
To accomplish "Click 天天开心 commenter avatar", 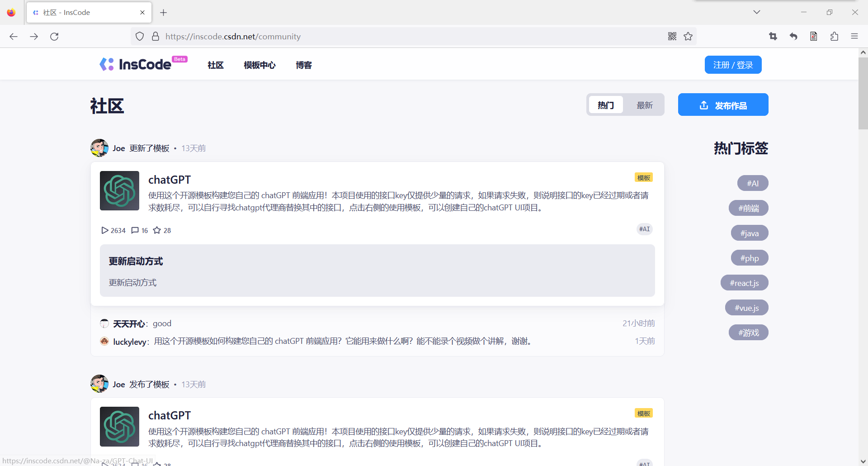I will click(x=104, y=323).
